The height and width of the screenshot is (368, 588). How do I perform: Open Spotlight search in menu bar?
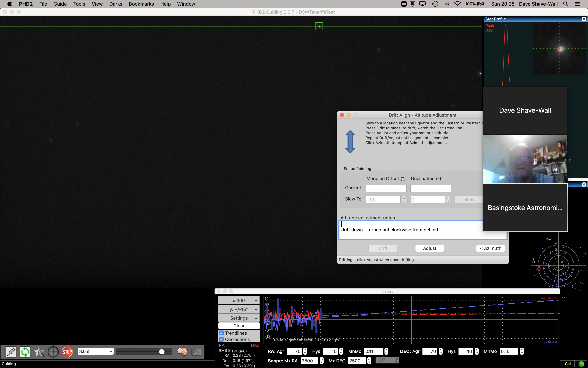tap(565, 4)
